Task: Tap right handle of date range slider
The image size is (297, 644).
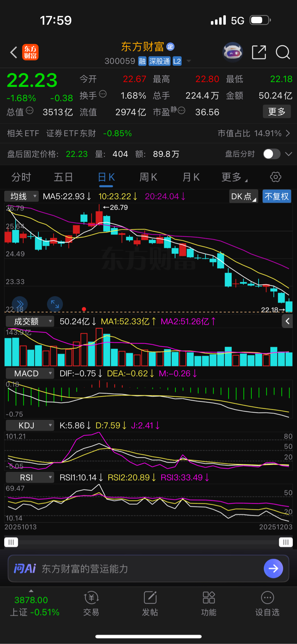Action: (x=286, y=542)
